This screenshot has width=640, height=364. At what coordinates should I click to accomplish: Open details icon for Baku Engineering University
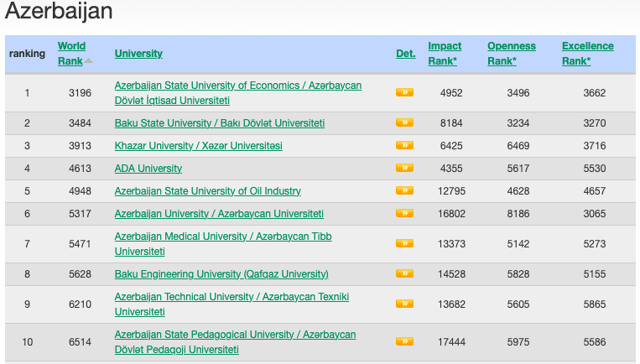click(x=404, y=273)
